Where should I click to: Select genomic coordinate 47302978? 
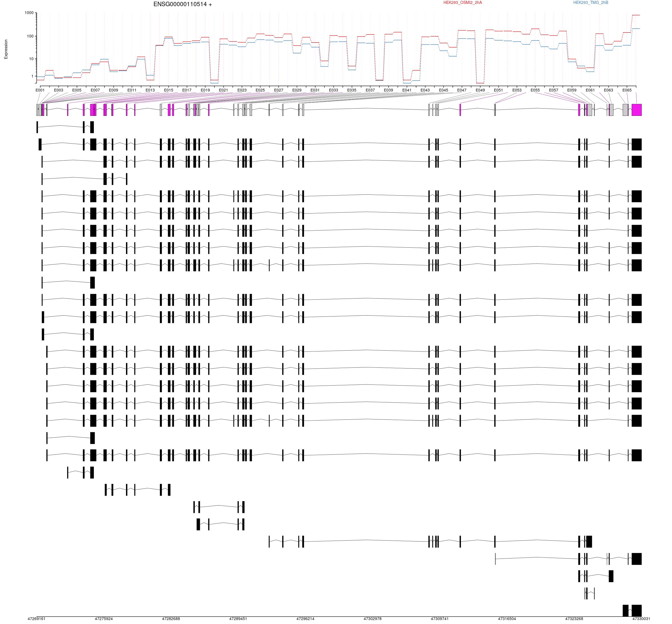coord(373,619)
